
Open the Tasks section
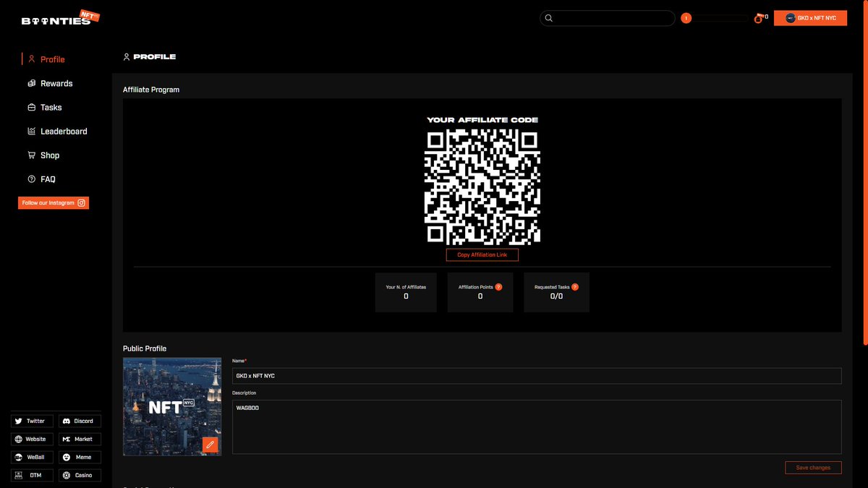tap(45, 107)
